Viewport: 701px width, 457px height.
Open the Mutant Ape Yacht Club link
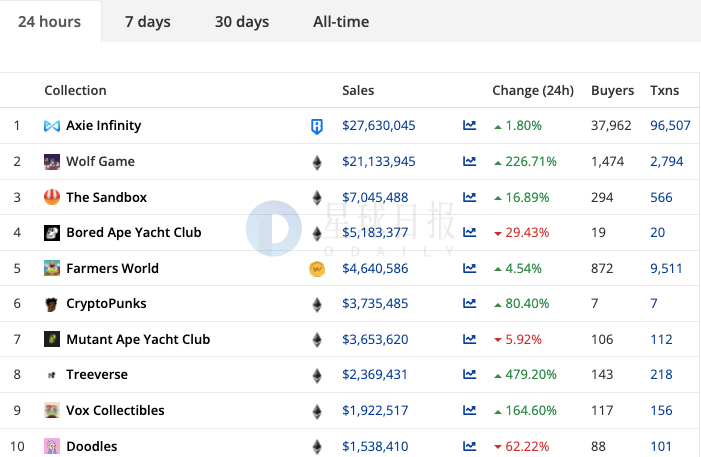[x=138, y=339]
